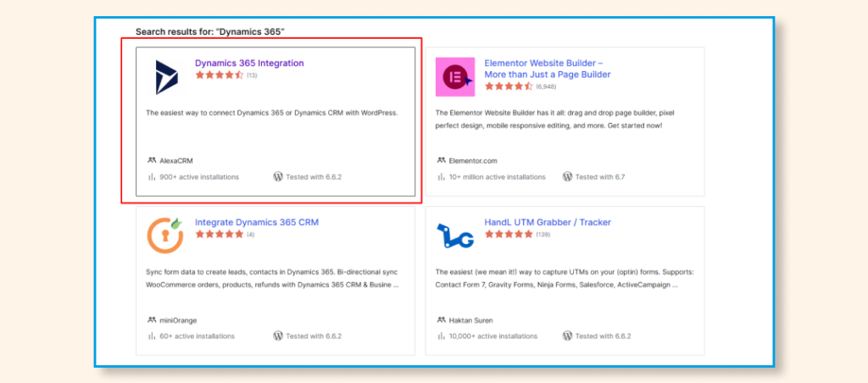Click the Dynamics 365 Integration plugin description text
The width and height of the screenshot is (868, 383).
pos(272,113)
